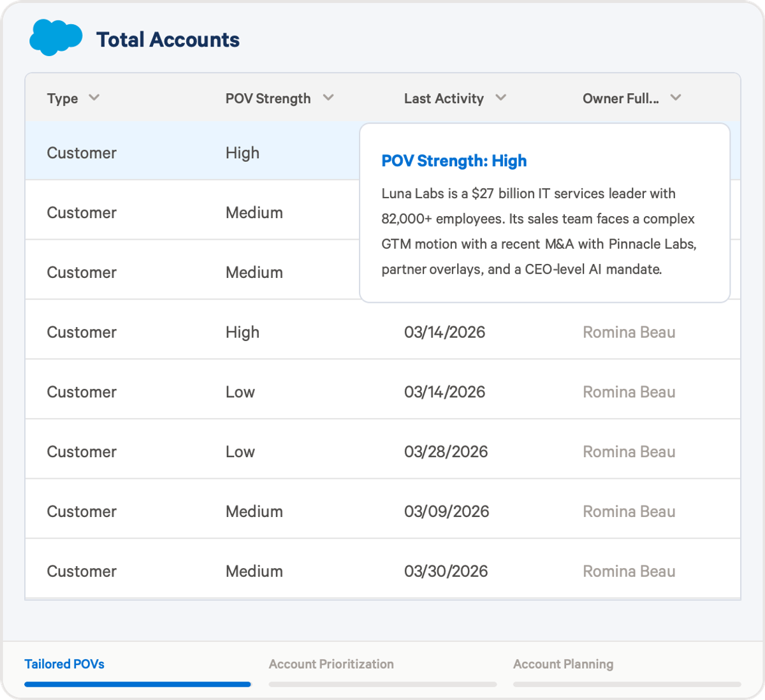Select the highlighted first Customer row
This screenshot has height=700, width=765.
82,153
